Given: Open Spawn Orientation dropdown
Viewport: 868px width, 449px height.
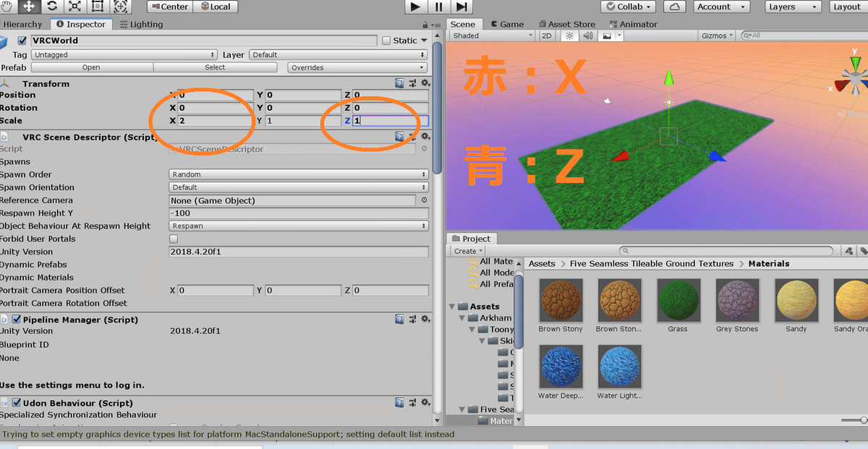Looking at the screenshot, I should pos(299,187).
